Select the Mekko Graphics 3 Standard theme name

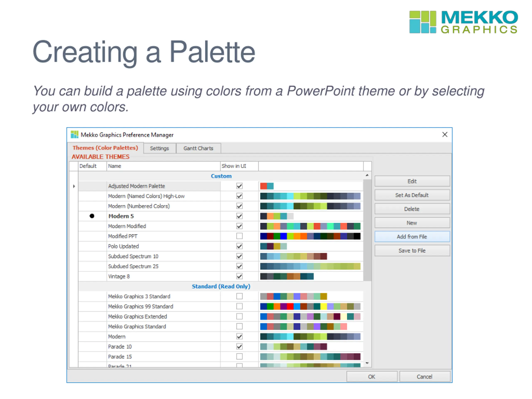tap(139, 297)
